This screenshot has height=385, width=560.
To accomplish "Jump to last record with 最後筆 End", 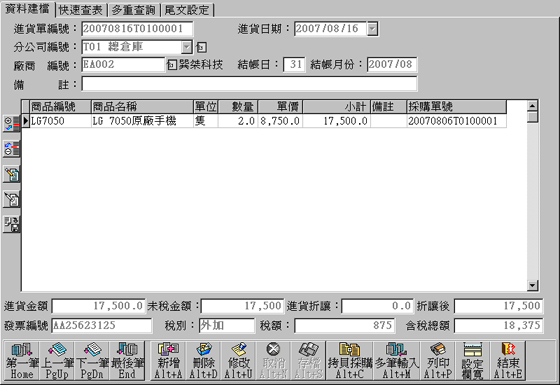I will [x=127, y=360].
